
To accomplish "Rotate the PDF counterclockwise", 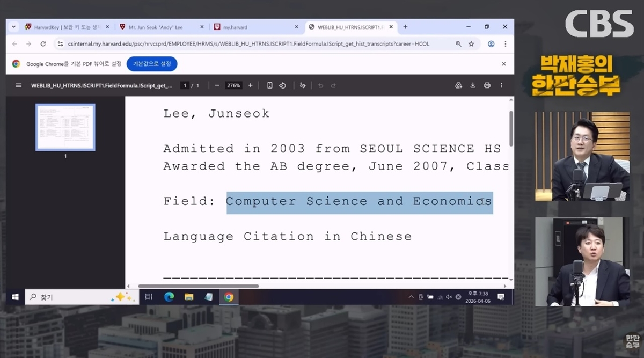I will coord(282,85).
